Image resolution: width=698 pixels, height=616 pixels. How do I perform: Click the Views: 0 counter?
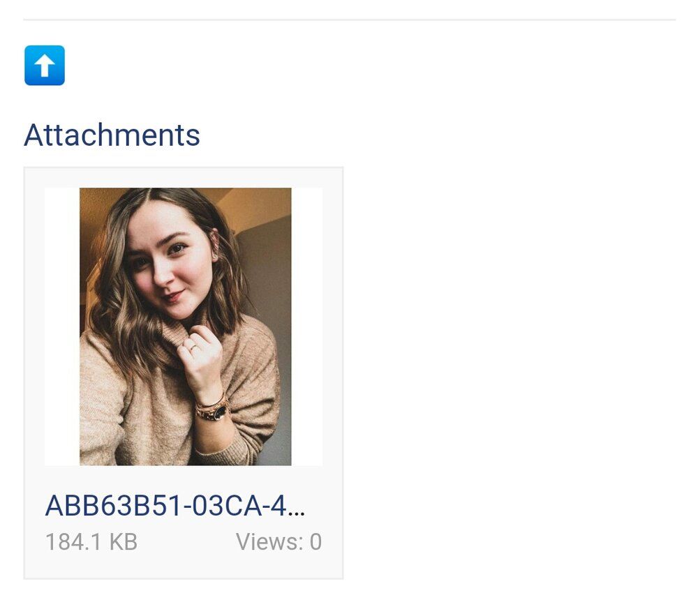click(279, 542)
